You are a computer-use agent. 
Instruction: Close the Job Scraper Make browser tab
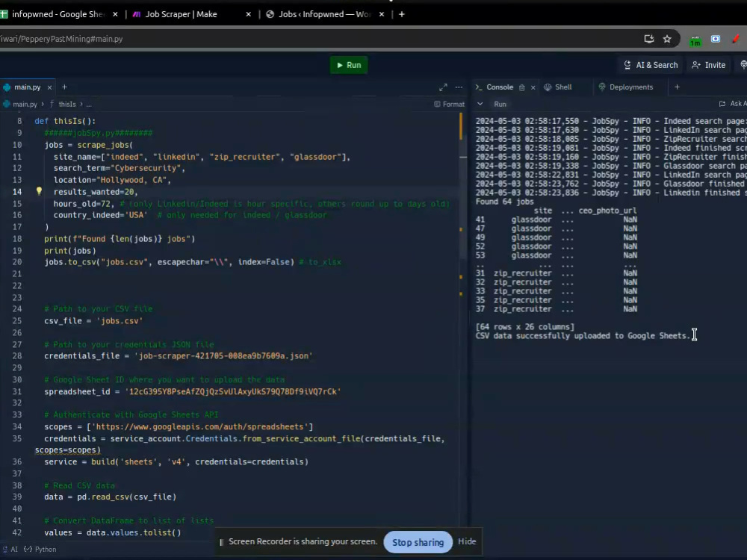point(248,14)
